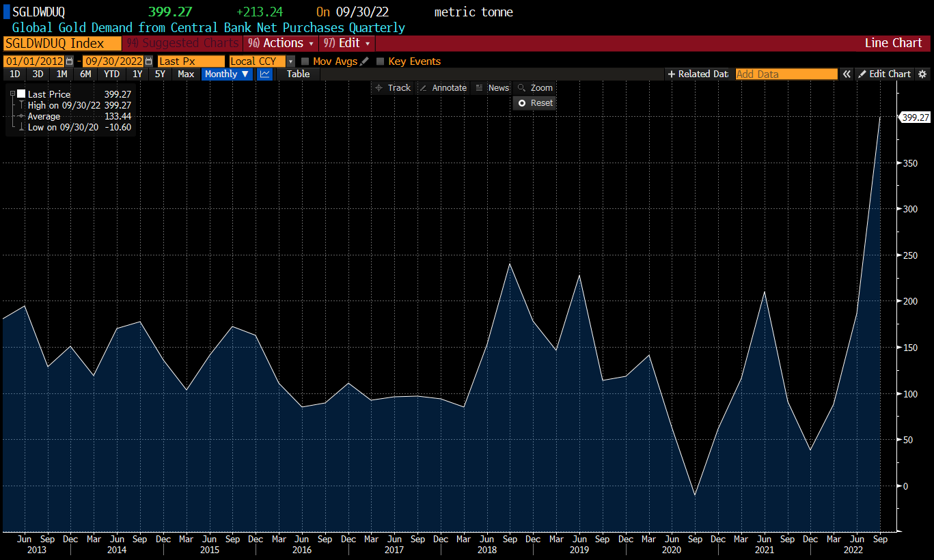Collapse panel with double left chevron
The image size is (934, 560).
point(847,74)
